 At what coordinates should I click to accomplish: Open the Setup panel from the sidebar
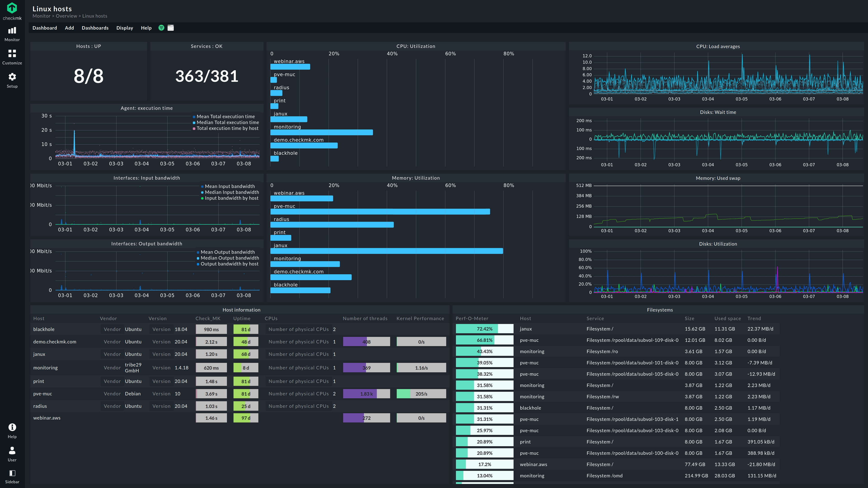[x=12, y=80]
